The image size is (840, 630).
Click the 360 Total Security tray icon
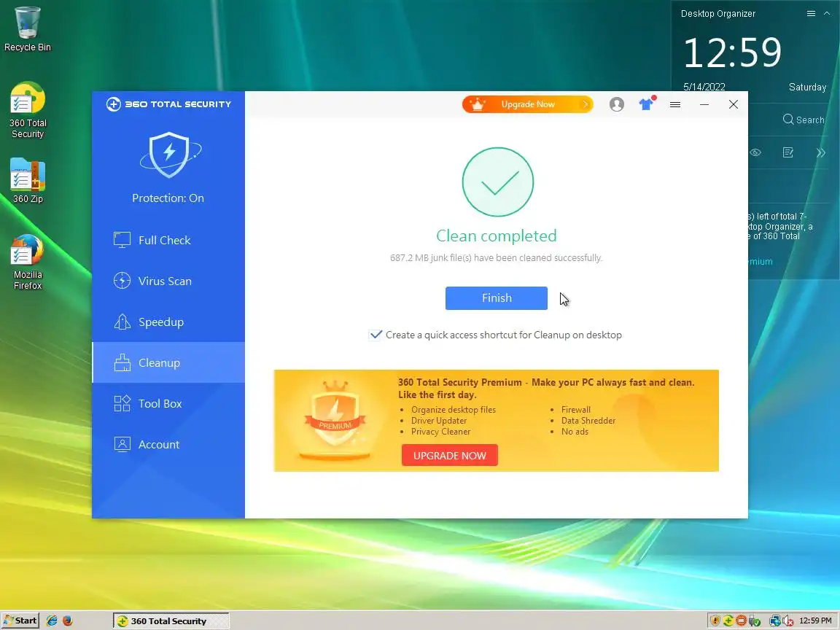[728, 621]
